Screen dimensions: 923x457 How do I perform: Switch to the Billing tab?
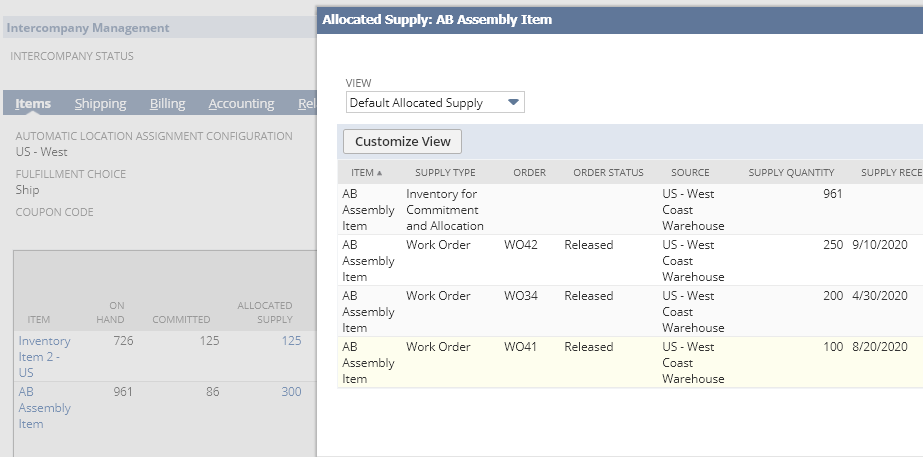pos(167,103)
